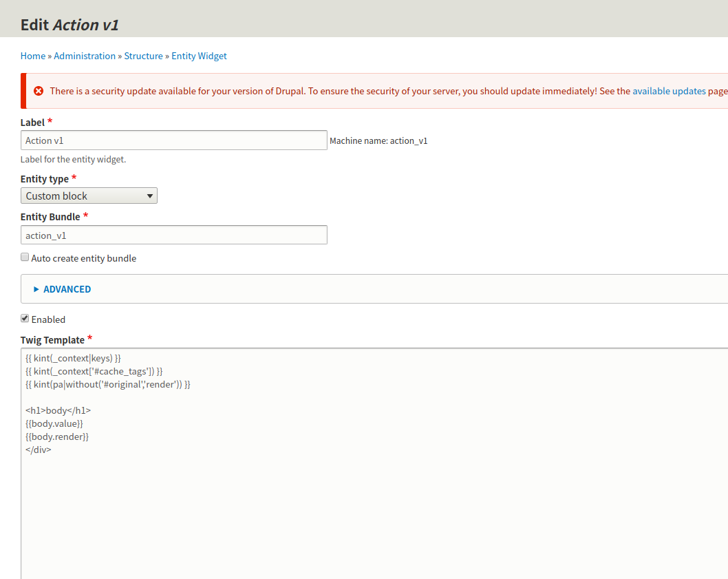Open the Entity type combo box
This screenshot has height=579, width=728.
(x=89, y=196)
